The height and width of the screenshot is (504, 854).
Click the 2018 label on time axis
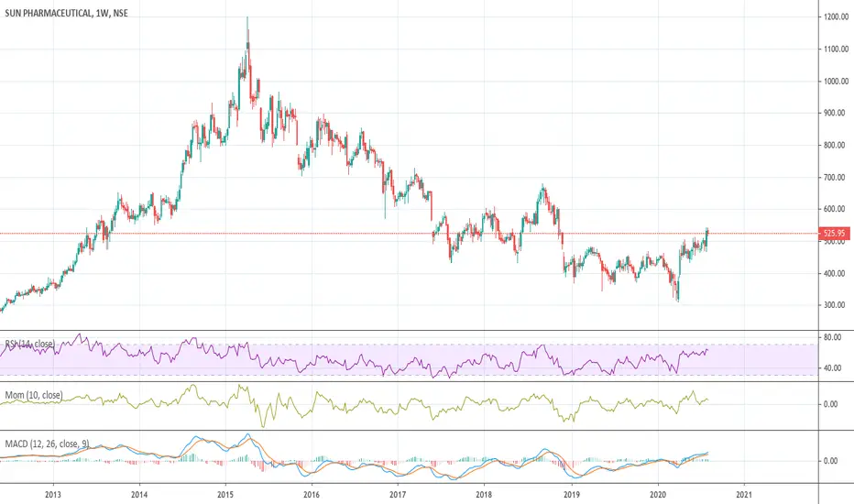click(484, 495)
